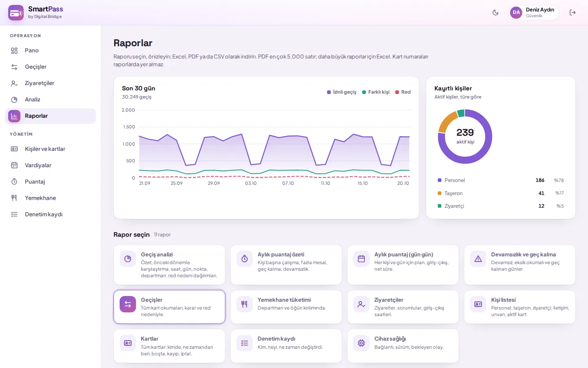
Task: Click the Pano grid icon in sidebar
Action: pyautogui.click(x=14, y=51)
